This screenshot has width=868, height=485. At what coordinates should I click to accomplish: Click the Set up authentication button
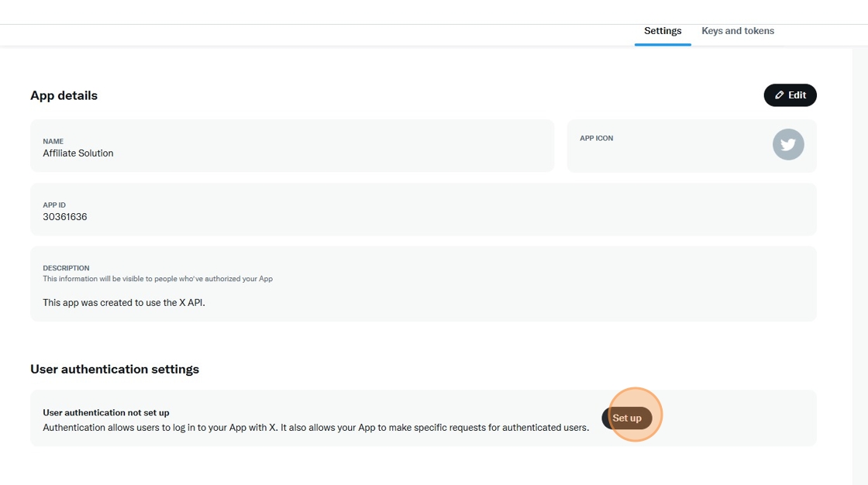pos(627,418)
